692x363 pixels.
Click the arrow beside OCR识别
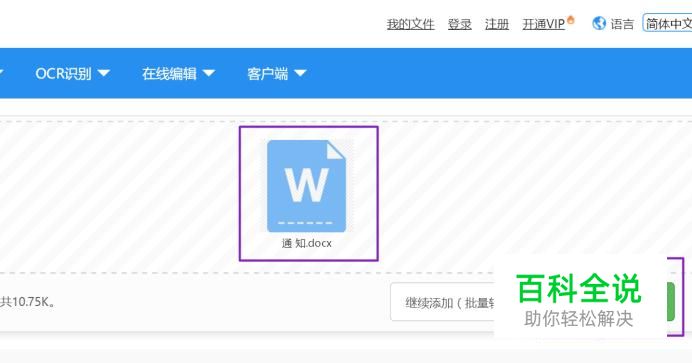[104, 73]
